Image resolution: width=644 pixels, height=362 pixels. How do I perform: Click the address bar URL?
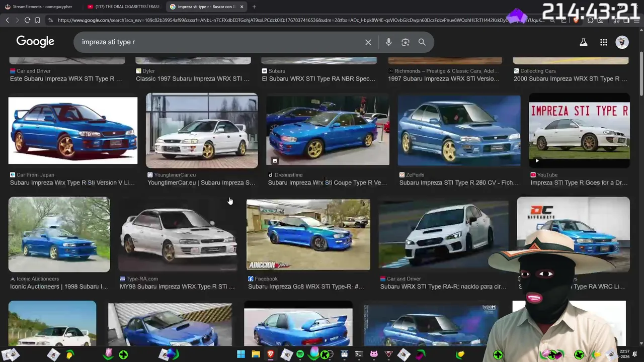point(301,20)
